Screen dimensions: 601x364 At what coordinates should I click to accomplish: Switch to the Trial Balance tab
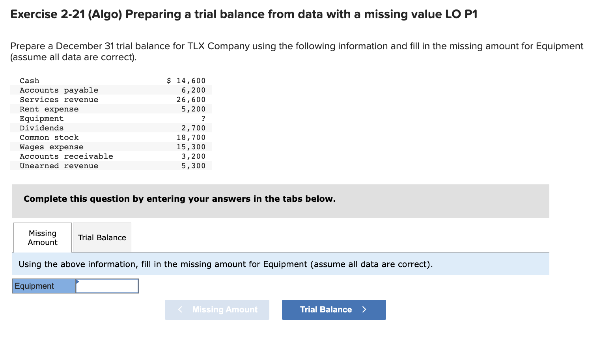click(101, 237)
